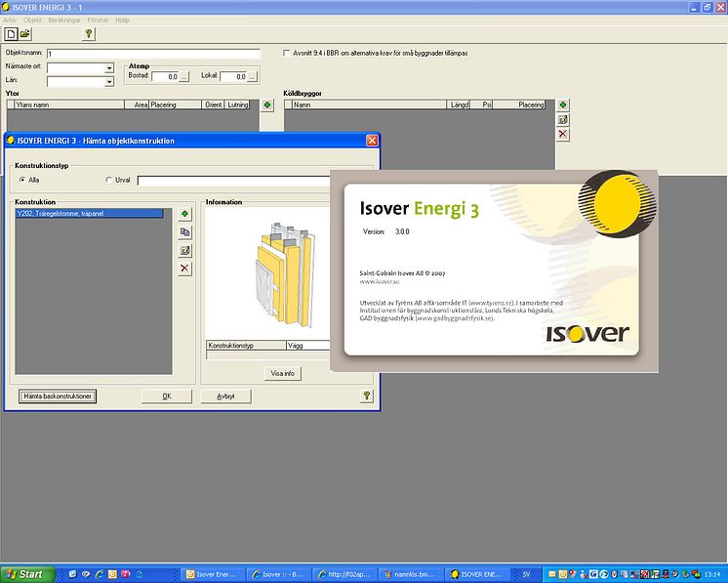This screenshot has width=728, height=583.
Task: Open the Hjälp menu
Action: pyautogui.click(x=123, y=20)
